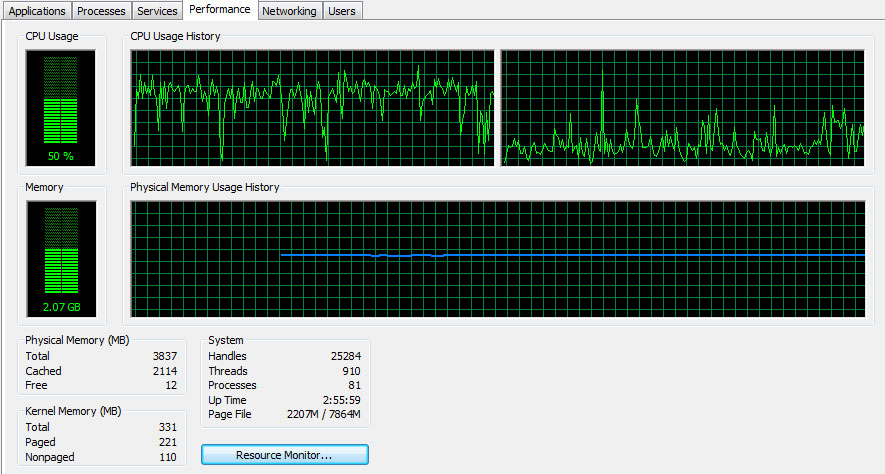Click the Nonpaged label
This screenshot has width=885, height=474.
(50, 457)
